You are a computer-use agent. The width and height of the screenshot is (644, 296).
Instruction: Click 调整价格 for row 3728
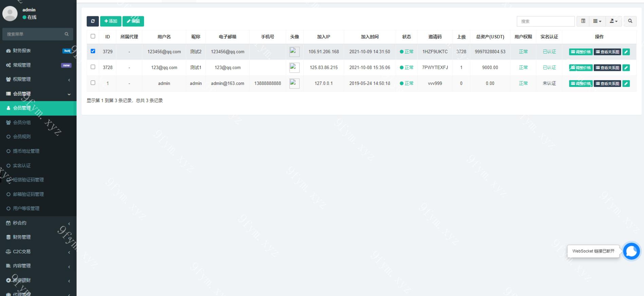581,68
